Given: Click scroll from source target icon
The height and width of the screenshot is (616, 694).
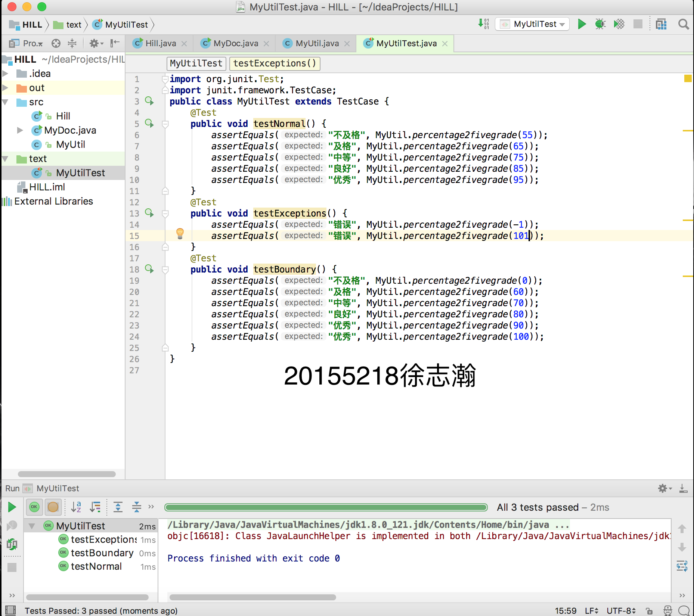Looking at the screenshot, I should pyautogui.click(x=56, y=44).
